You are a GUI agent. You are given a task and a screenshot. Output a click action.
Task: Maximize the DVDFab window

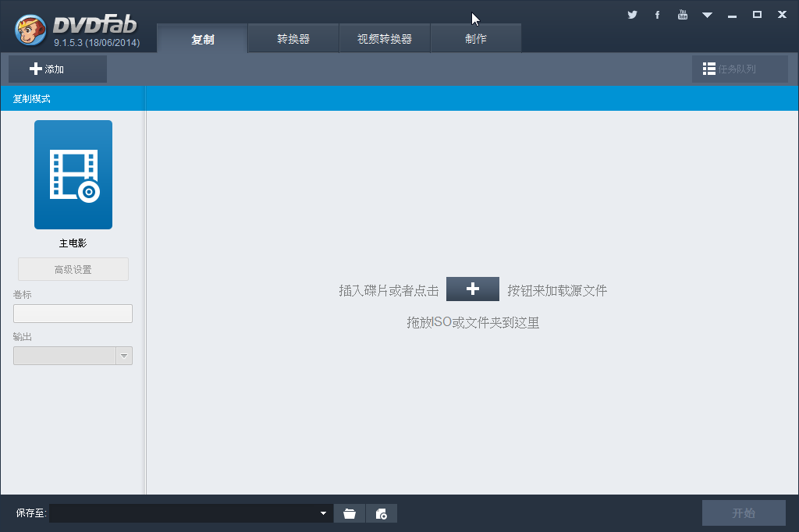[757, 15]
